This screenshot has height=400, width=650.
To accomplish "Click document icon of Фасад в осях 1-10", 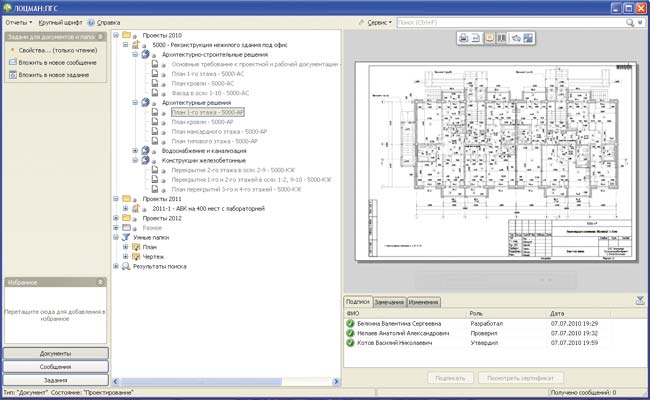I will (155, 93).
